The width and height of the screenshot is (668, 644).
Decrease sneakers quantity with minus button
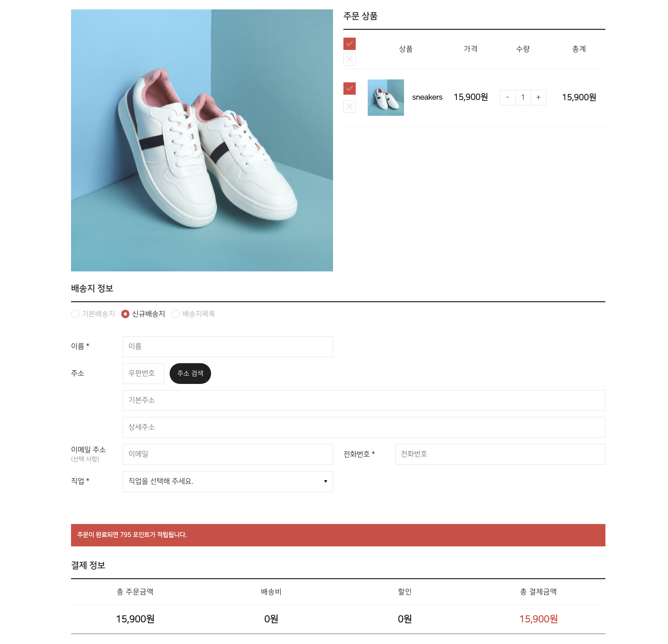[x=507, y=98]
